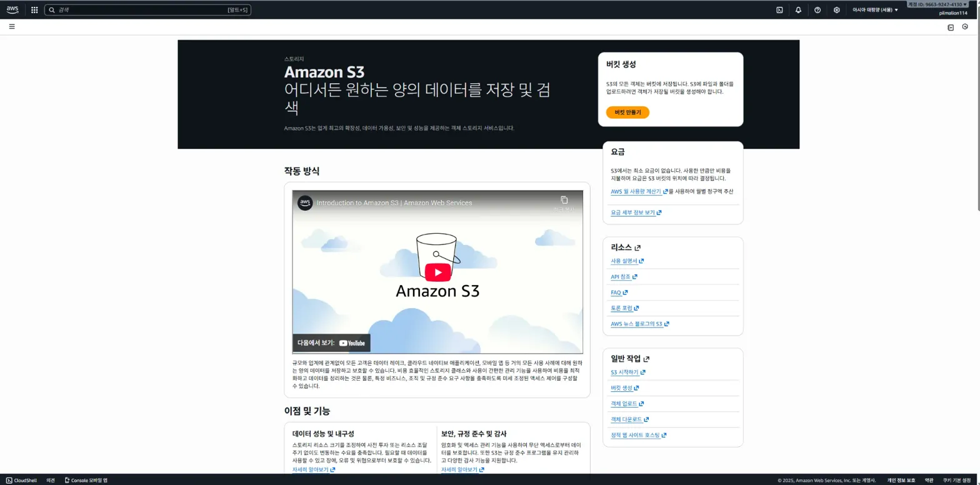This screenshot has height=485, width=980.
Task: Open the help question mark icon
Action: pos(817,10)
